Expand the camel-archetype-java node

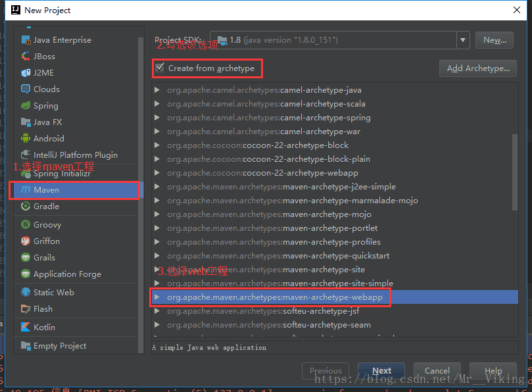[x=157, y=90]
